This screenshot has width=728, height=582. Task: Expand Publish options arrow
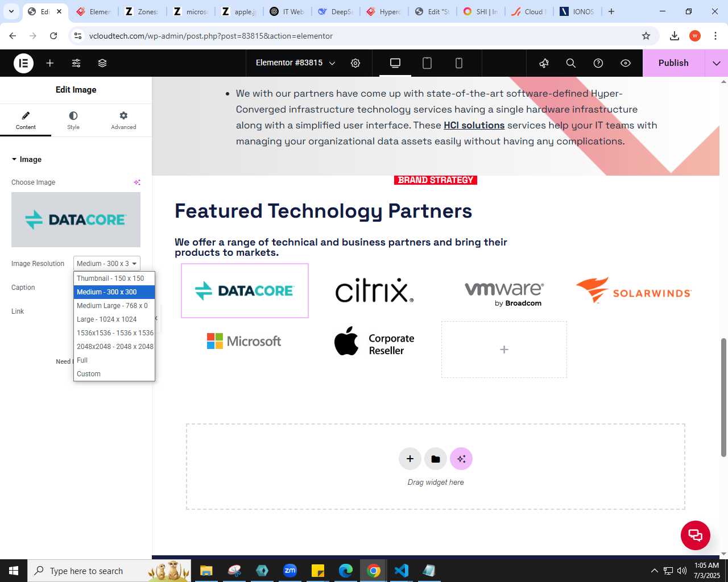coord(717,63)
